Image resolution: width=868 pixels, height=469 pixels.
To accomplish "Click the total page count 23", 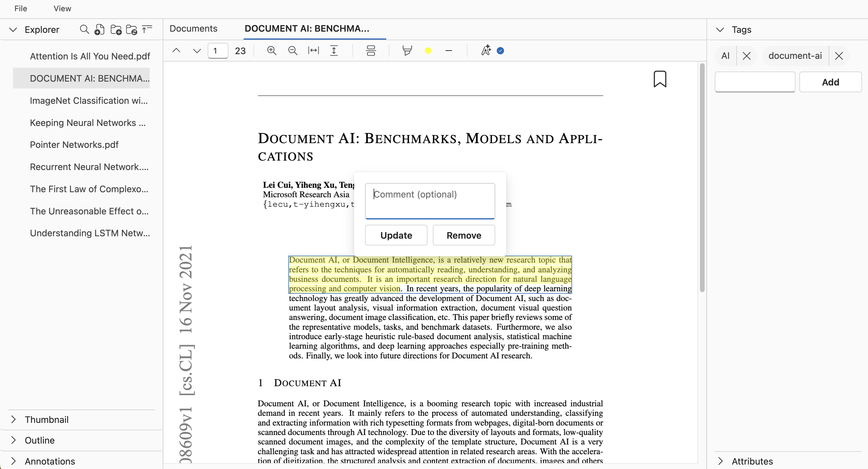I will tap(240, 51).
